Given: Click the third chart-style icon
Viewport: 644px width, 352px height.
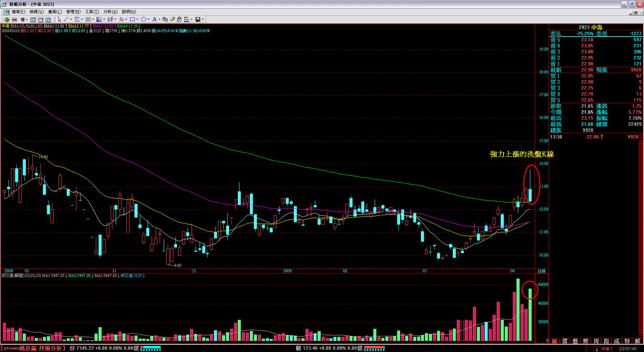Looking at the screenshot, I should [47, 19].
